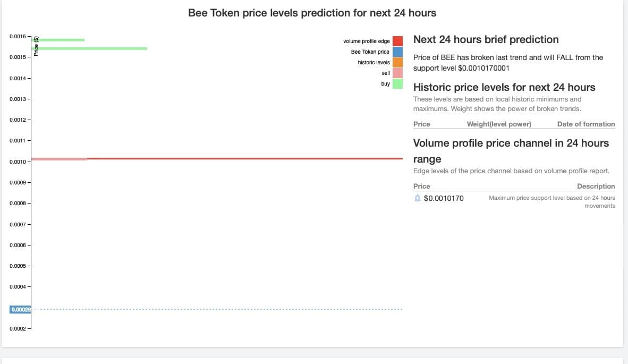Sort by Date of formation column header
The image size is (628, 364).
click(586, 124)
